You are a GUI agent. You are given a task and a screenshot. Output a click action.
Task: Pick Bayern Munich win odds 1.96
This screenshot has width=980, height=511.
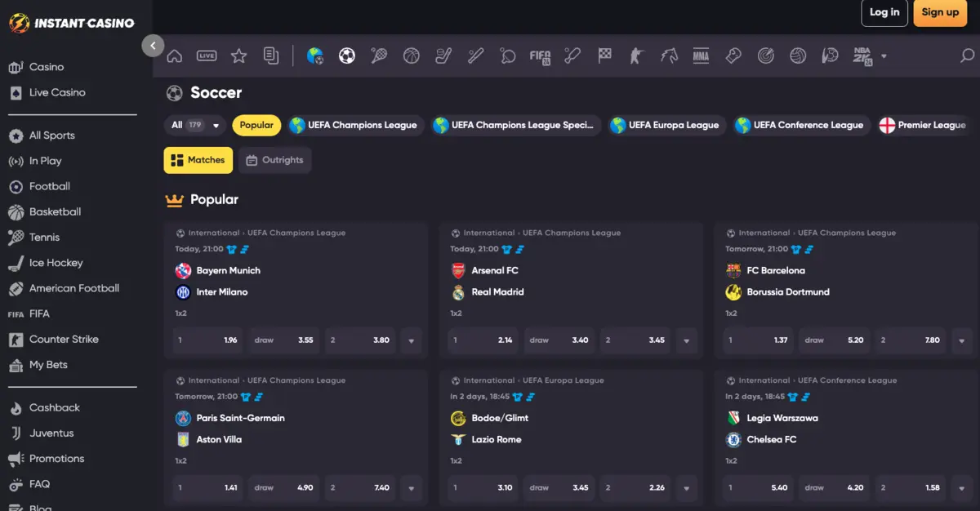pos(207,340)
